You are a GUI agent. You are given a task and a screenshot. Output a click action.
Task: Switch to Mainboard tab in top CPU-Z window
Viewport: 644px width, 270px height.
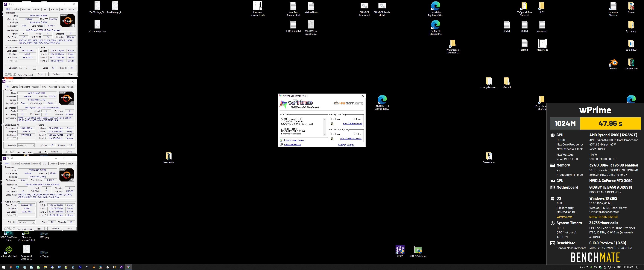(27, 9)
